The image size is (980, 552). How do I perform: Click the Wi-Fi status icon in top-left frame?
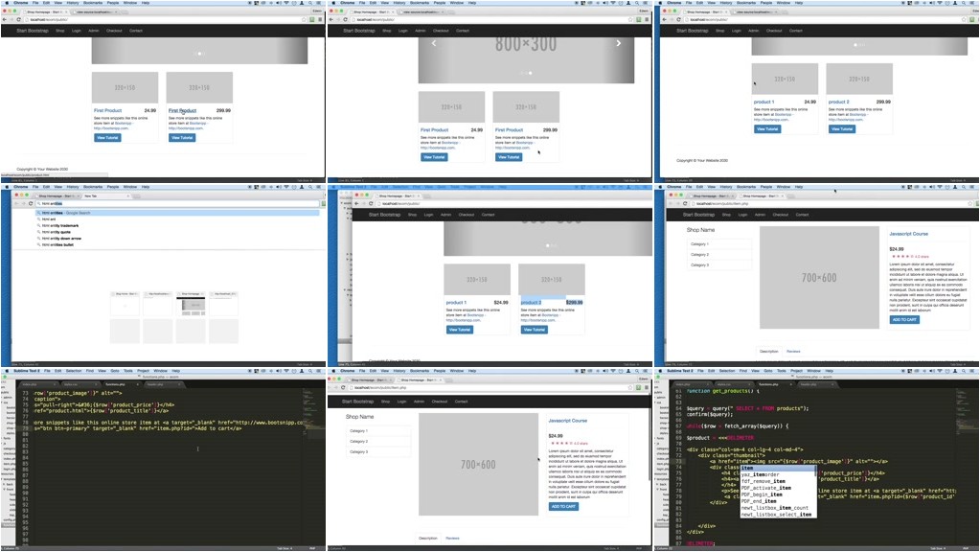click(286, 3)
